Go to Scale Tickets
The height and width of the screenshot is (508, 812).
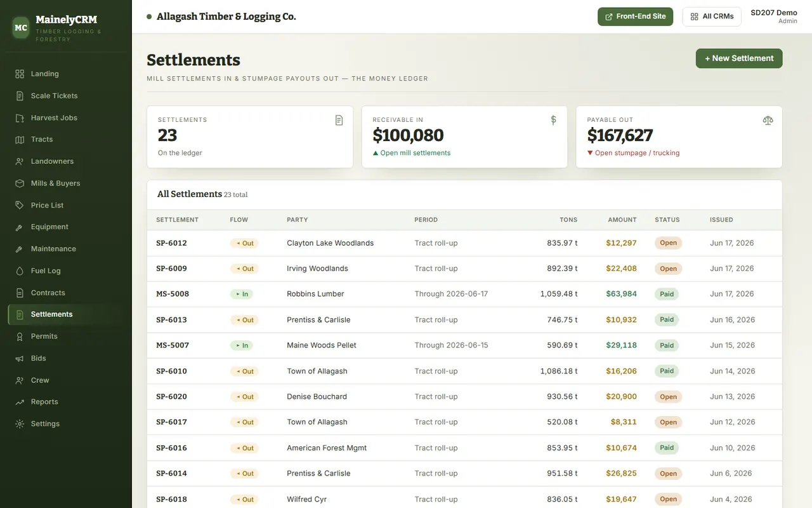point(66,96)
